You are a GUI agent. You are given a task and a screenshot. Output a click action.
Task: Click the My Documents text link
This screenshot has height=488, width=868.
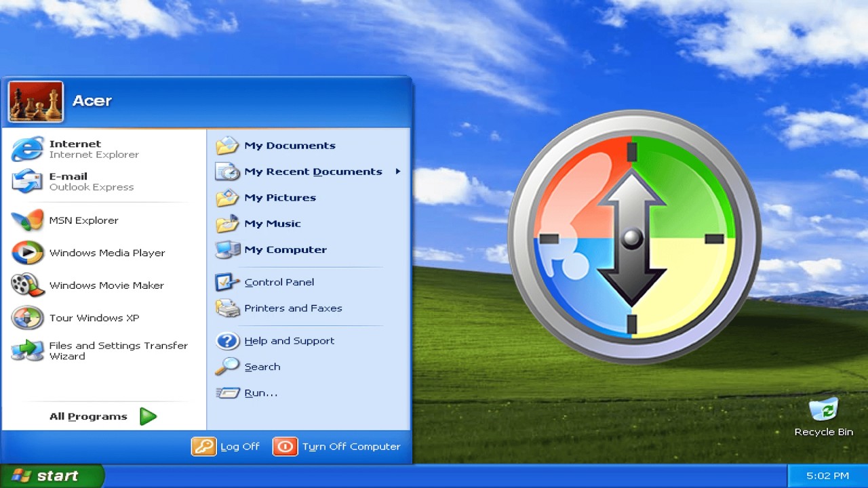tap(290, 146)
